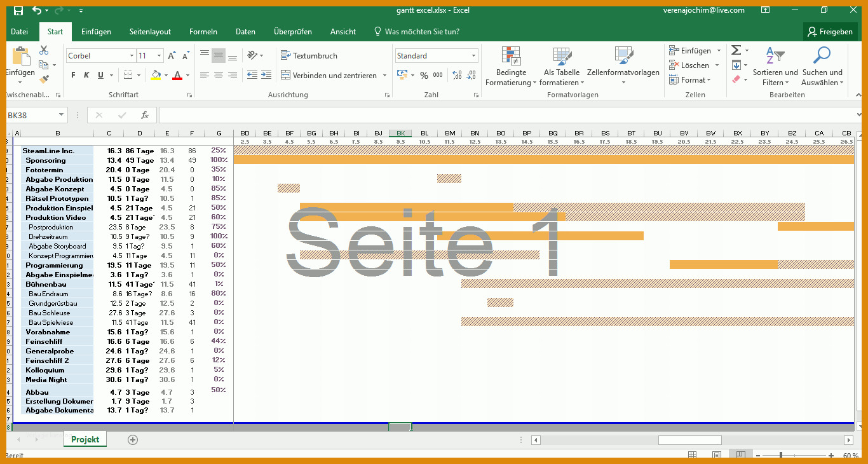Switch to Normal view in status bar
The height and width of the screenshot is (464, 868).
coord(693,455)
